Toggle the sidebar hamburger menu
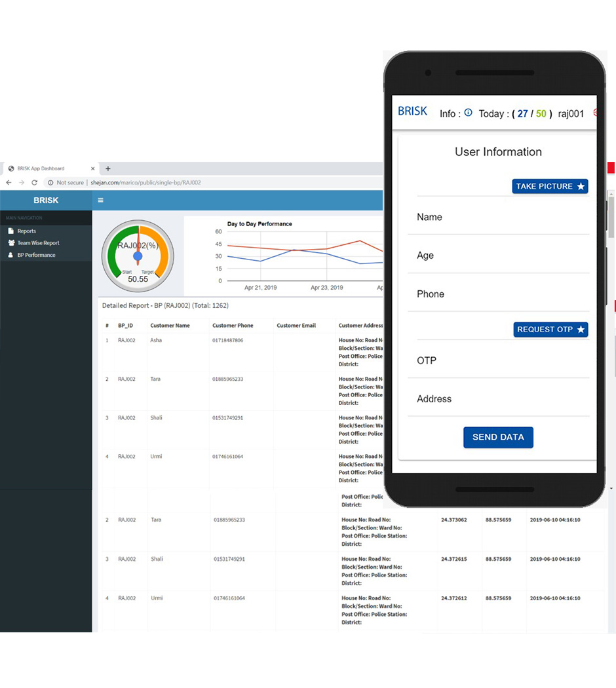616x688 pixels. [100, 200]
